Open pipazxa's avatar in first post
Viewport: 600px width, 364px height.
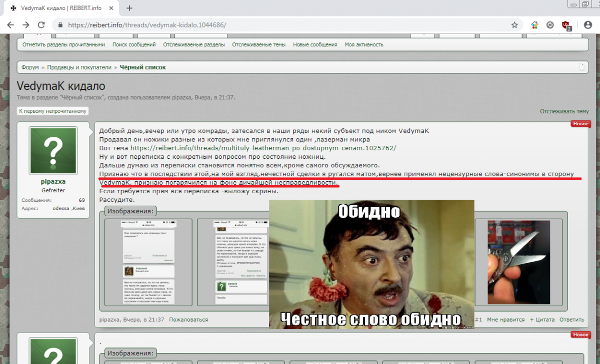pyautogui.click(x=53, y=151)
